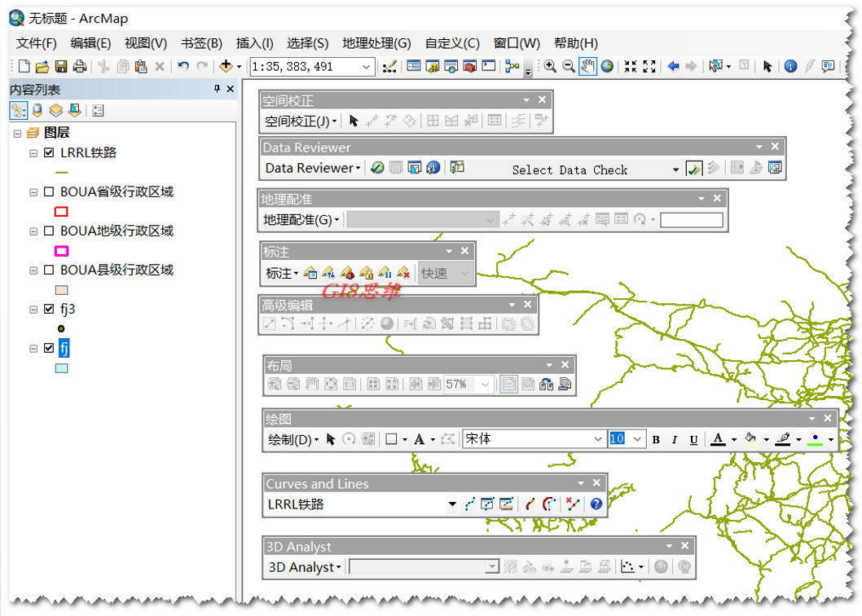Click table of contents Options icon
Screen dimensions: 862x616
(99, 111)
